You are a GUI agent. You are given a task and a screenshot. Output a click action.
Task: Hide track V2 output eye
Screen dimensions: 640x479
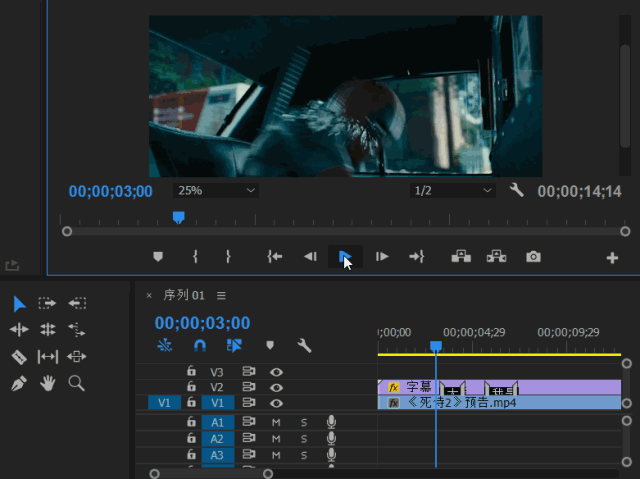point(276,388)
